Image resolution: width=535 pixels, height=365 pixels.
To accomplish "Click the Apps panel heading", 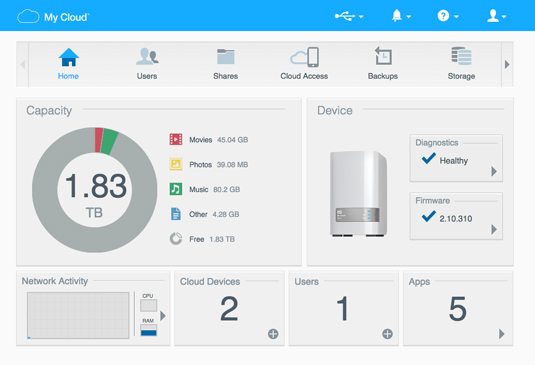I will [x=419, y=282].
